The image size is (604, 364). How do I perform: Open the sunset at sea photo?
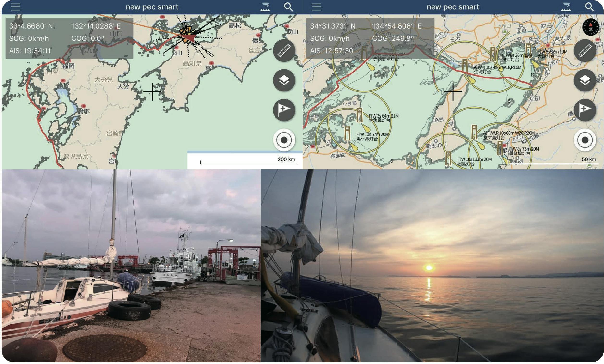click(x=432, y=266)
